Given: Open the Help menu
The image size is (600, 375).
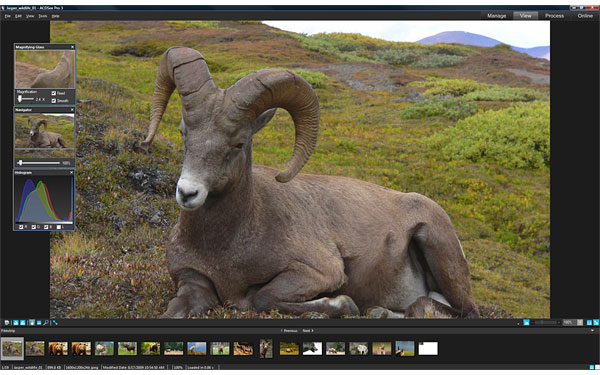Looking at the screenshot, I should [55, 16].
